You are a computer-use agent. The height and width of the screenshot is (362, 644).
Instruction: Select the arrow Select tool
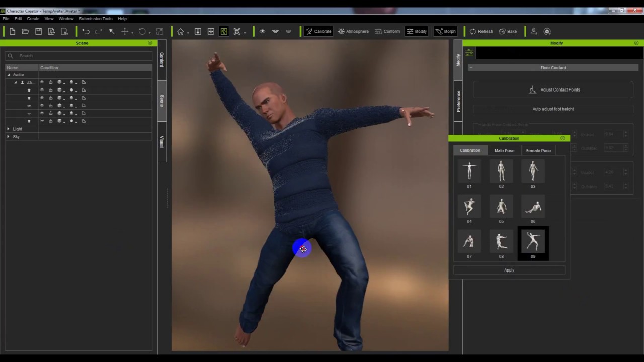112,31
